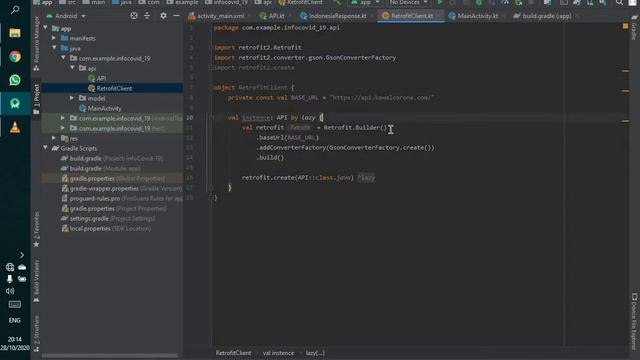Click the Make Project hammer icon

[337, 2]
